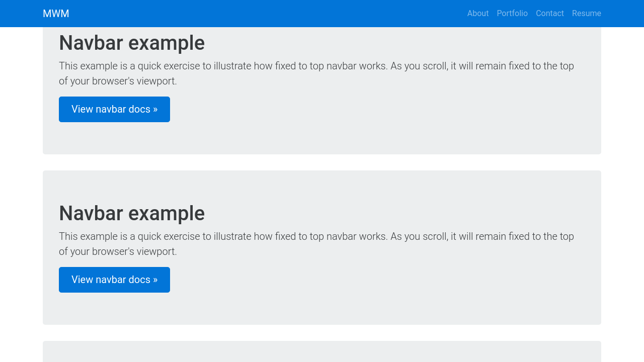Select the Contact navbar link
This screenshot has height=362, width=644.
(x=549, y=14)
